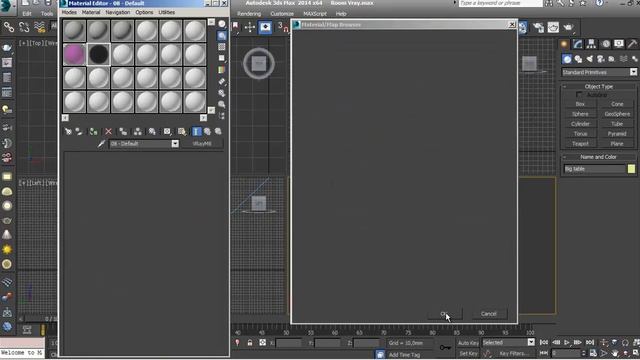The image size is (640, 360).
Task: Click the Box primitive button
Action: (x=580, y=104)
